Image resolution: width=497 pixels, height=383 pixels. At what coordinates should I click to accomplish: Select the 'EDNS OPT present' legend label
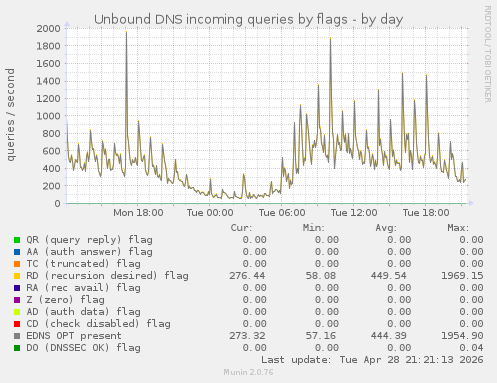pos(74,336)
